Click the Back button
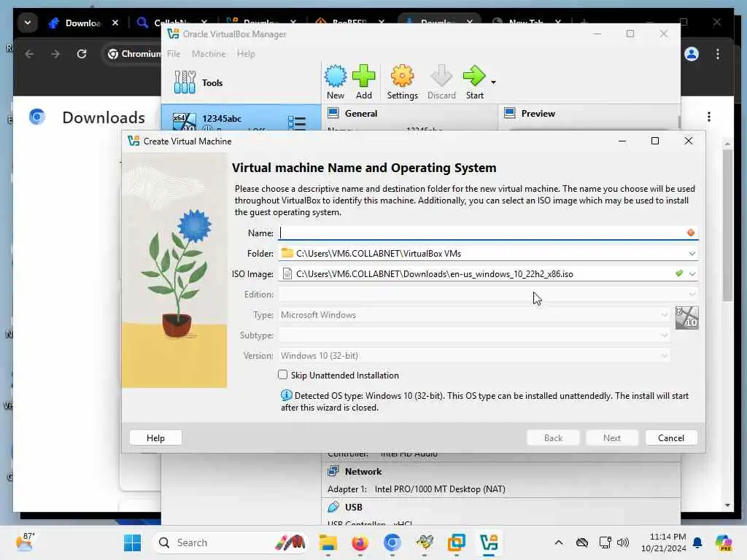Image resolution: width=747 pixels, height=560 pixels. tap(553, 437)
